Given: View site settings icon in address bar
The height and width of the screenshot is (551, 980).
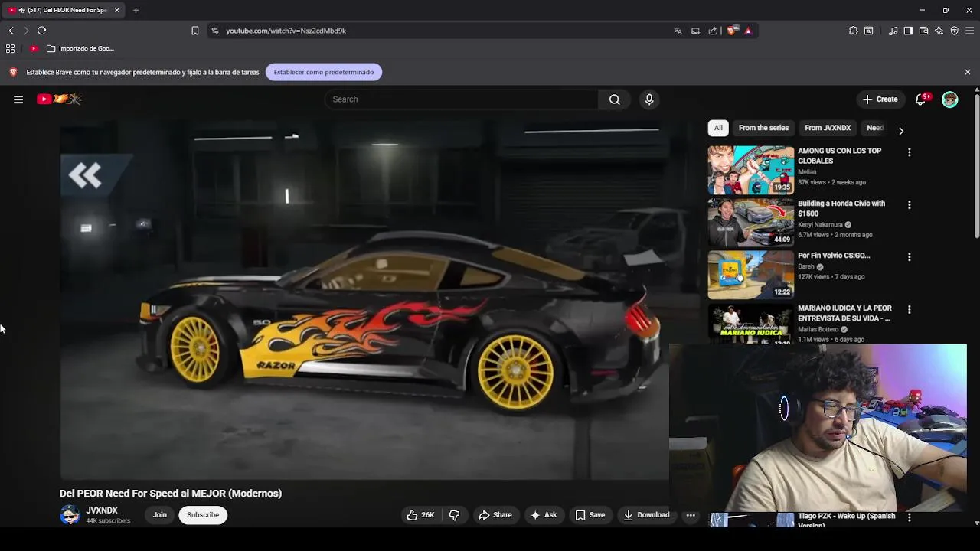Looking at the screenshot, I should coord(215,31).
